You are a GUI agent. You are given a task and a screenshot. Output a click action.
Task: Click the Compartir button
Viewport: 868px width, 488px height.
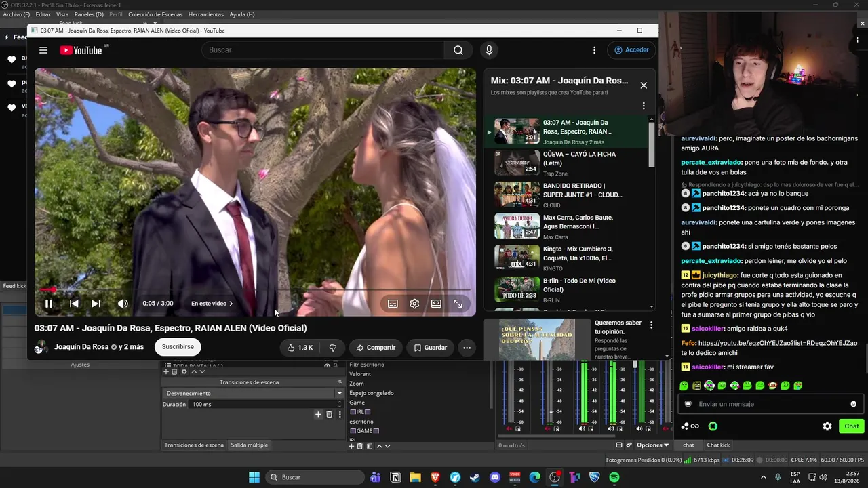click(x=376, y=348)
